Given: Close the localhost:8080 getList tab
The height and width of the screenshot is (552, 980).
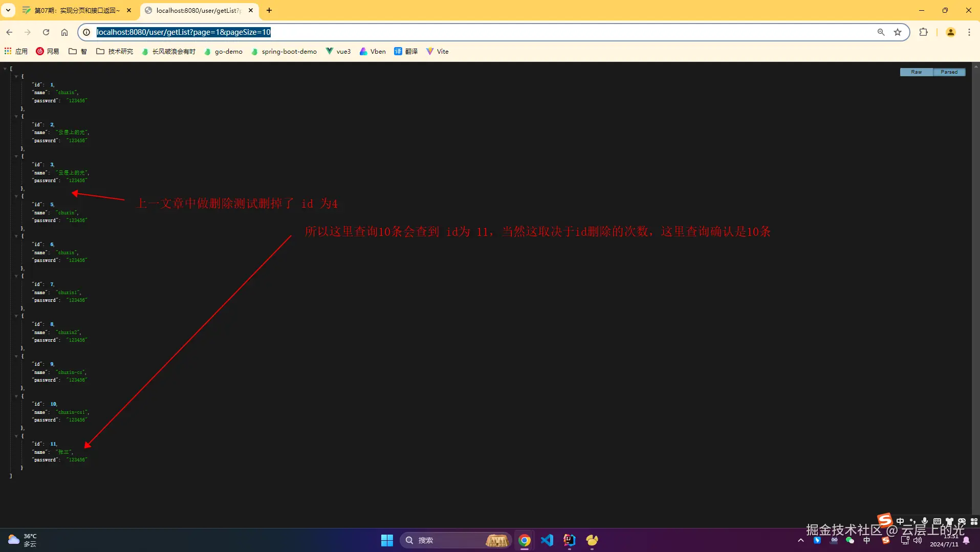Looking at the screenshot, I should (251, 10).
